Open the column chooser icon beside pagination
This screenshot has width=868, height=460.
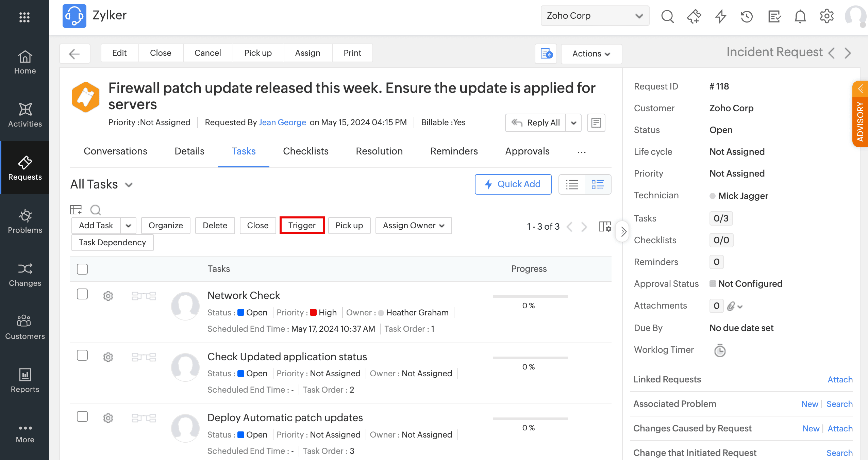[x=605, y=227]
